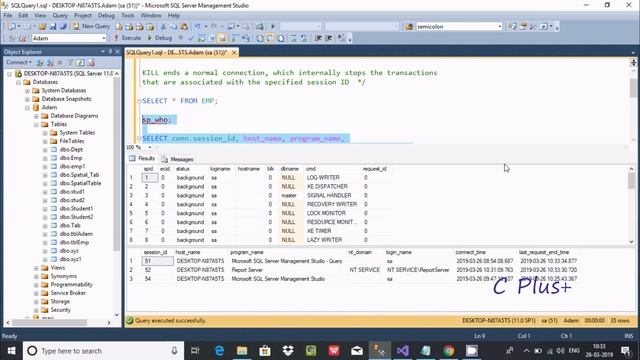640x360 pixels.
Task: Click the green Start play icon
Action: 273,27
